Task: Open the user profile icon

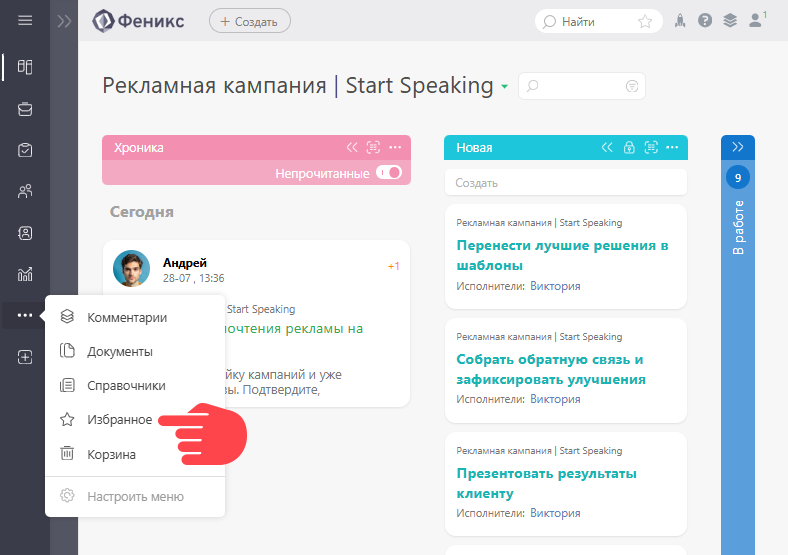Action: 755,21
